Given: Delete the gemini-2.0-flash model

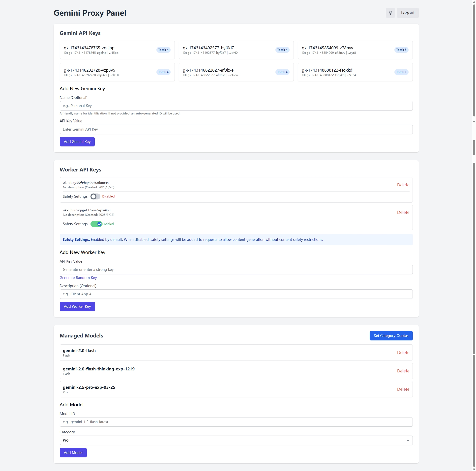Looking at the screenshot, I should pos(403,353).
